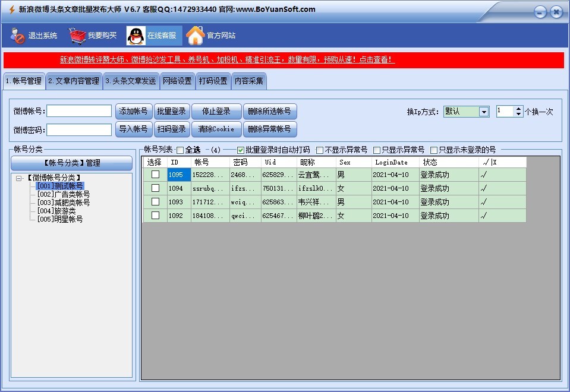The image size is (570, 392).
Task: Click the 删除所选帐号 button
Action: click(270, 112)
